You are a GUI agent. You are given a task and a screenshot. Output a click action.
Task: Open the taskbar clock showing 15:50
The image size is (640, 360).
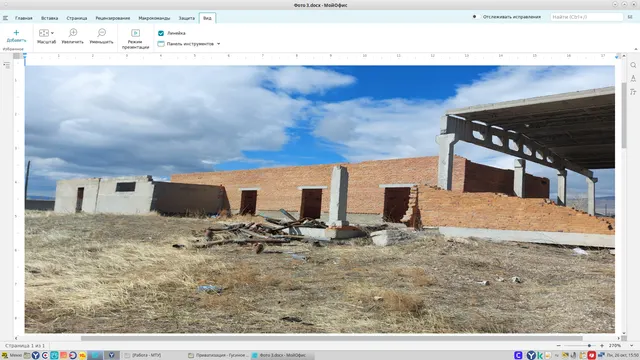click(x=622, y=355)
